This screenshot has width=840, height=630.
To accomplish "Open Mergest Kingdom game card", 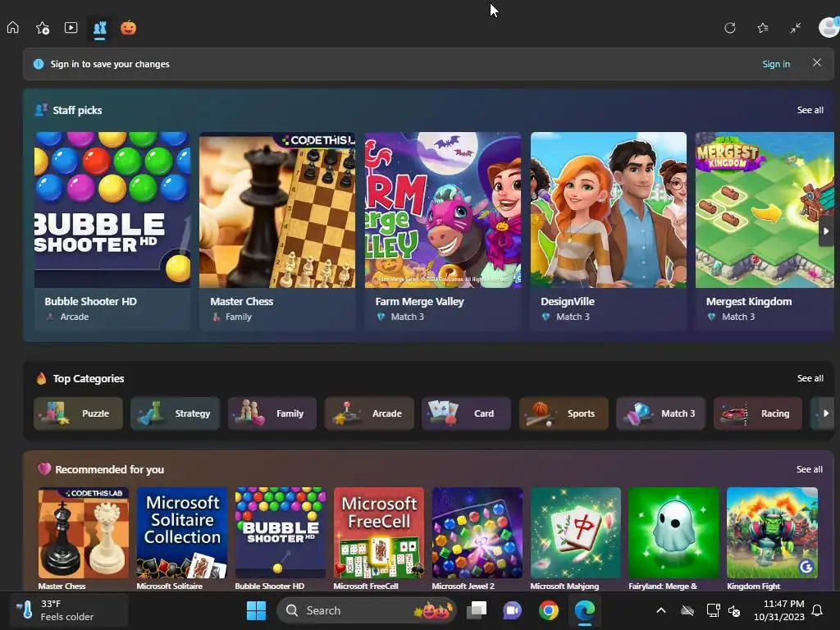I will pos(765,231).
